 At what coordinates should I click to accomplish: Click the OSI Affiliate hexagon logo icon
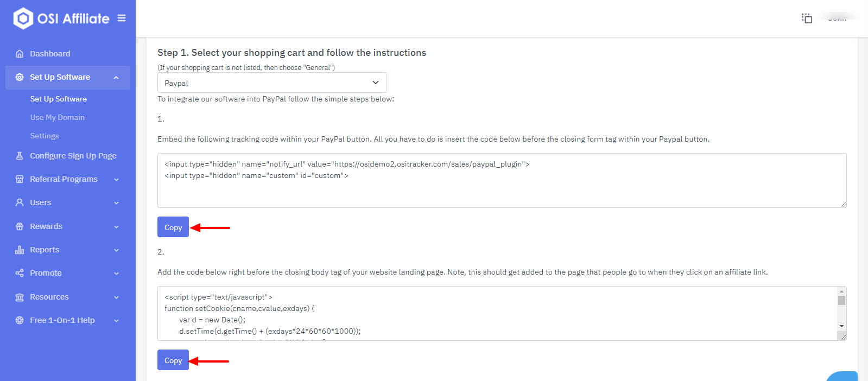[x=23, y=18]
